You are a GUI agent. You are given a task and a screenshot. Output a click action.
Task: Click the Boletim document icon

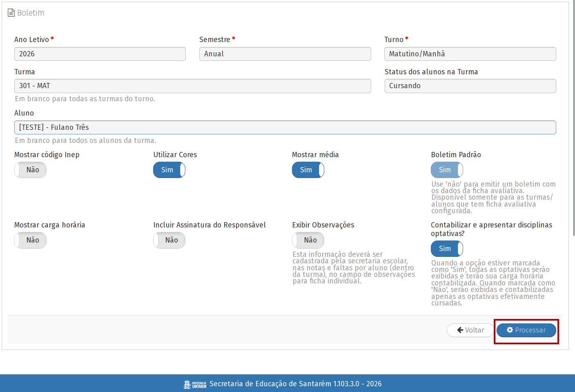click(x=11, y=13)
